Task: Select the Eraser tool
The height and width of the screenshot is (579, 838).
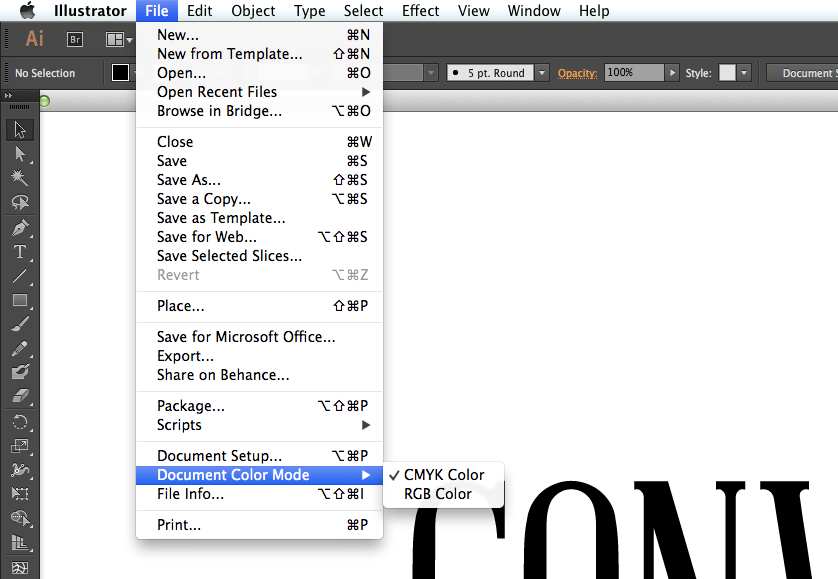Action: (20, 396)
